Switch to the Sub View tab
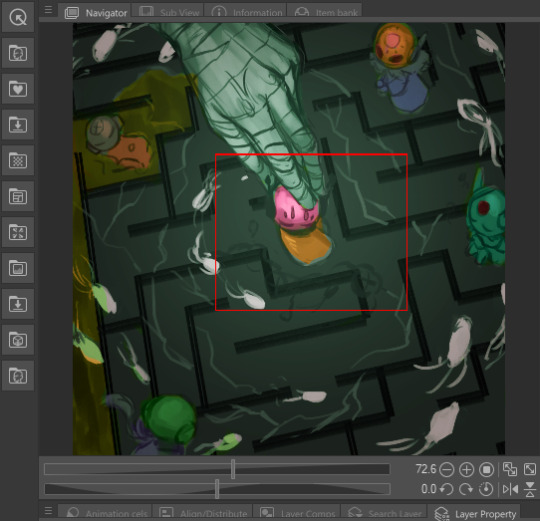This screenshot has width=540, height=521. (168, 12)
